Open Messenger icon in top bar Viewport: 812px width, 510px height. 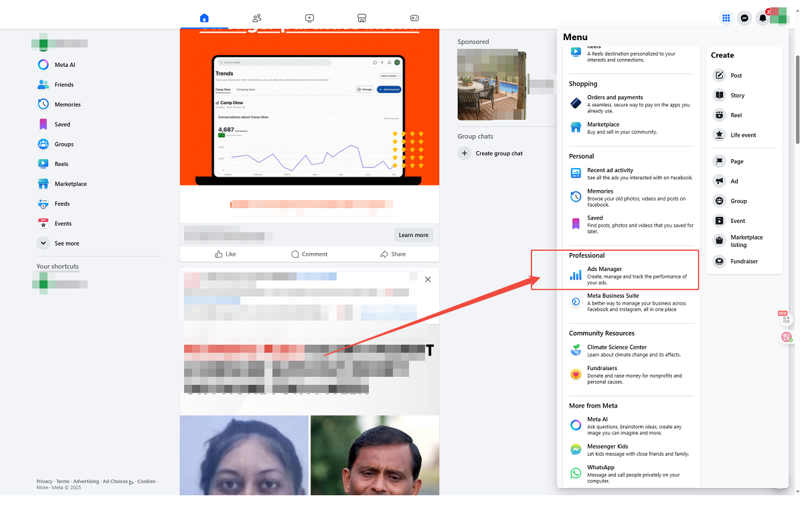pyautogui.click(x=744, y=18)
